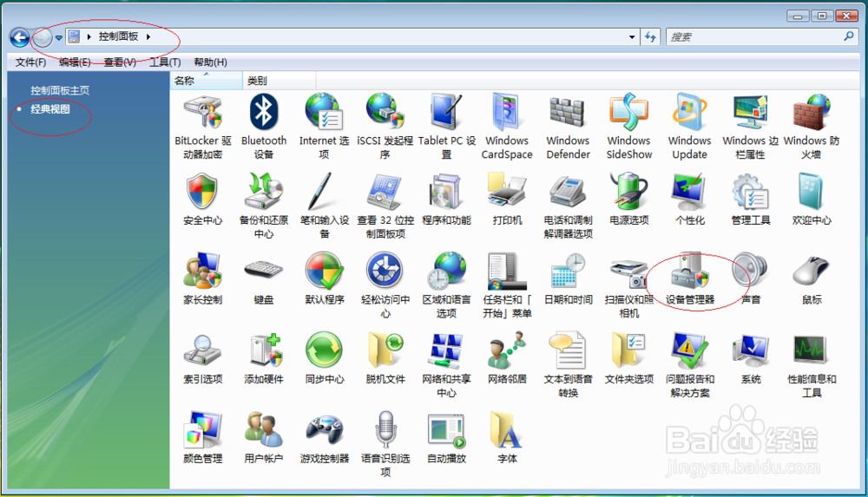Open 性能信息和工具 icon
This screenshot has width=868, height=497.
click(812, 351)
